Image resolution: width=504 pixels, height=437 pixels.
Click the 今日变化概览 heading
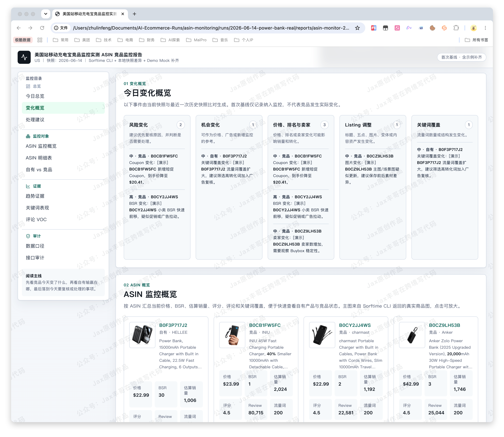pyautogui.click(x=147, y=93)
